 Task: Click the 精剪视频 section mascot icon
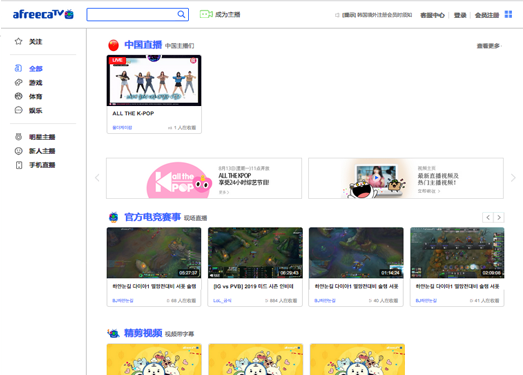click(113, 333)
